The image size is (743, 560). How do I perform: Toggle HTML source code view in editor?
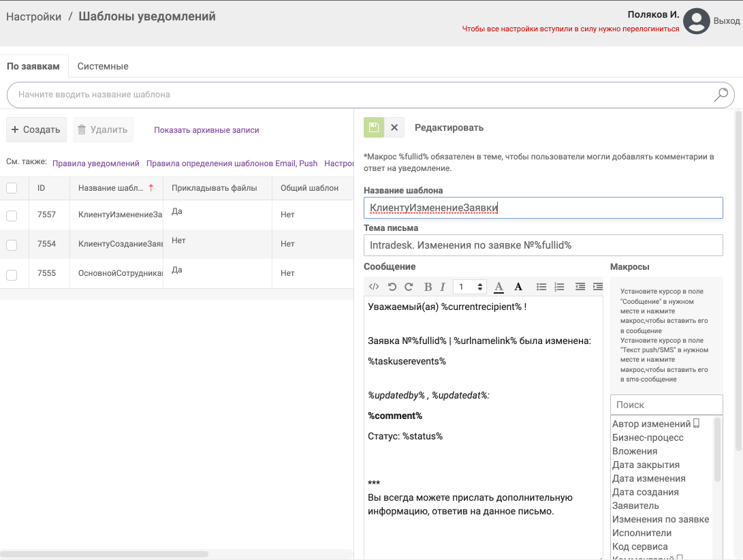point(374,286)
